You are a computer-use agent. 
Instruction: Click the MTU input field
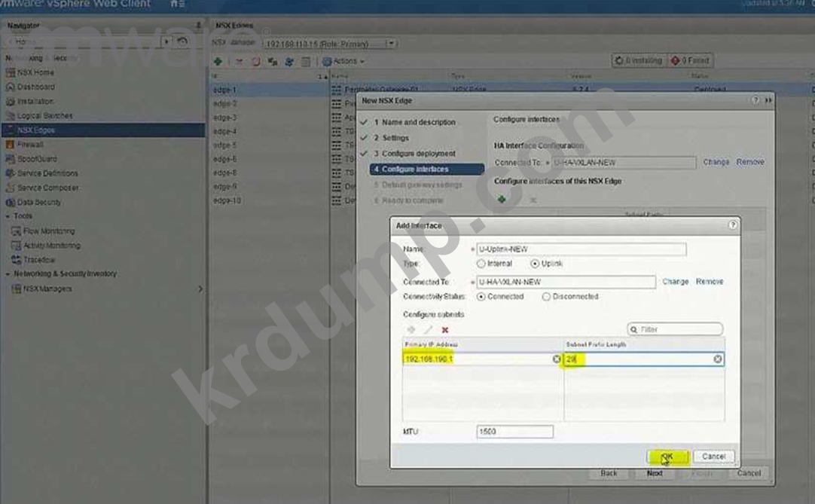[x=514, y=432]
